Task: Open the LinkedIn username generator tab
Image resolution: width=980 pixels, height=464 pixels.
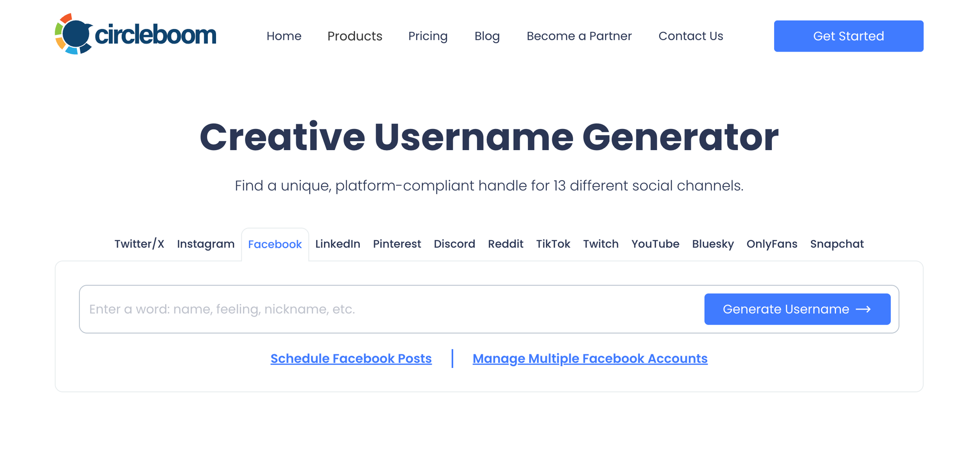Action: (338, 244)
